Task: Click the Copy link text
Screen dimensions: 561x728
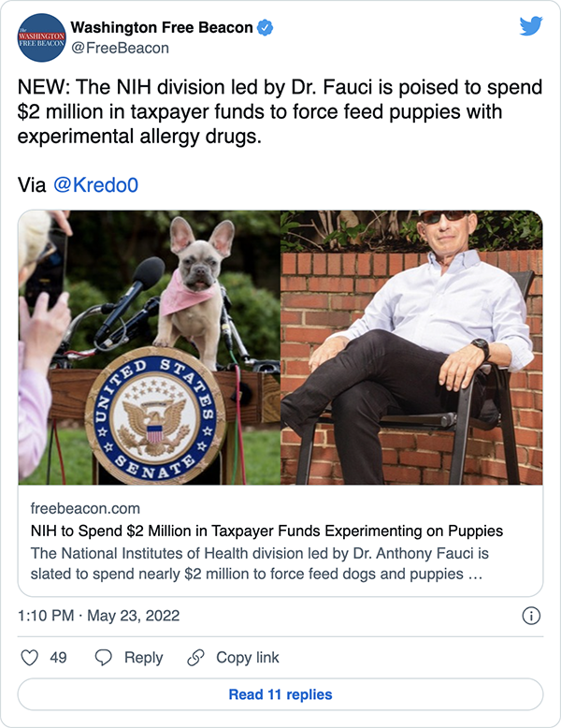Action: (248, 658)
